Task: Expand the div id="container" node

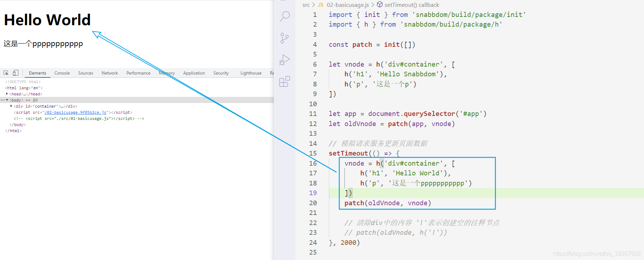Action: click(11, 106)
